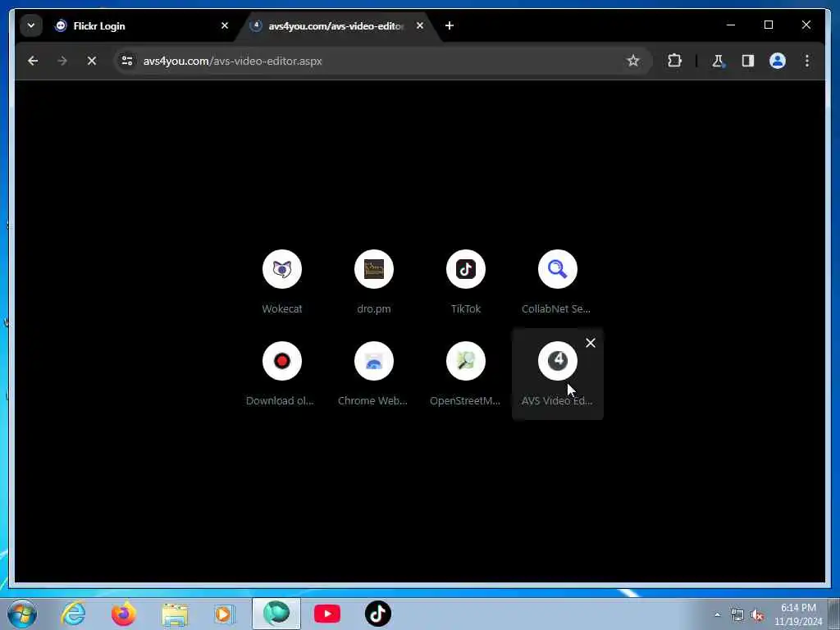
Task: Switch to the Flickr Login tab
Action: click(x=140, y=25)
